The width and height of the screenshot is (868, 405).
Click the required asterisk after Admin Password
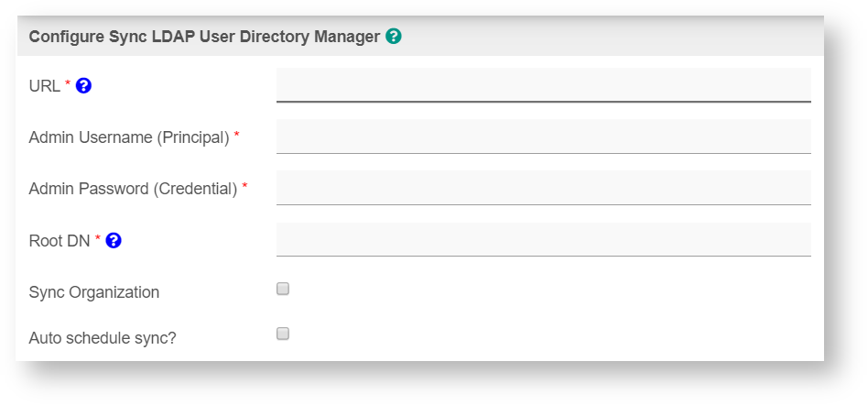pyautogui.click(x=244, y=187)
